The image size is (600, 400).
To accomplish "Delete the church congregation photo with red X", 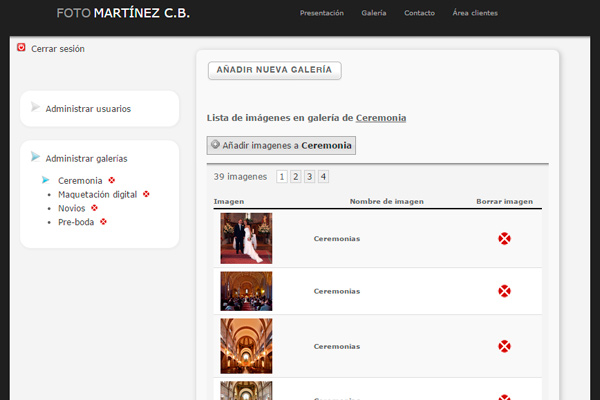I will (x=504, y=291).
